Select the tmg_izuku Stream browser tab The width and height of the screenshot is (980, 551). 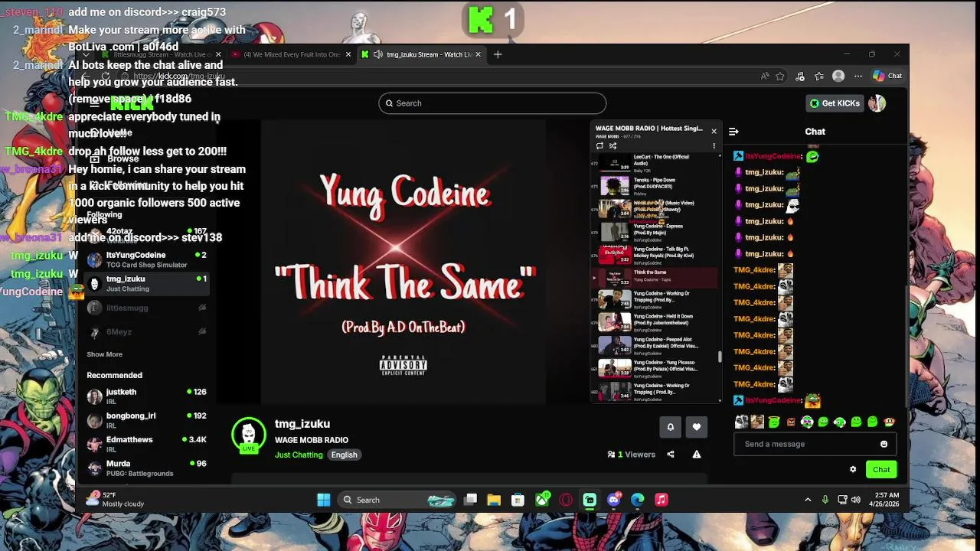coord(421,54)
